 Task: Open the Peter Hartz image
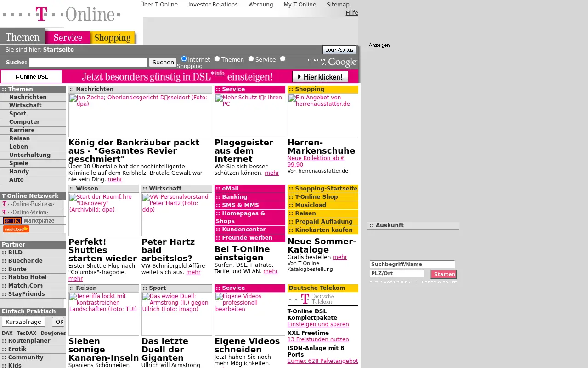point(177,214)
